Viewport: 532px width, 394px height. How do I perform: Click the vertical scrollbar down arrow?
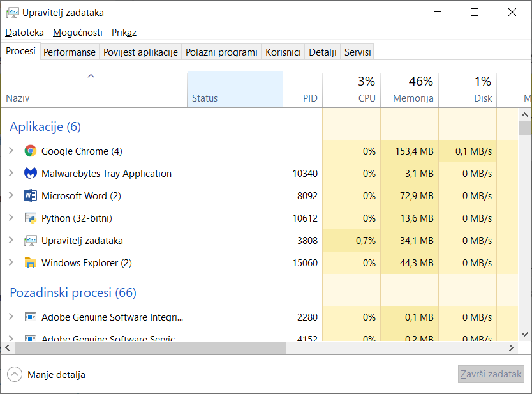[524, 334]
